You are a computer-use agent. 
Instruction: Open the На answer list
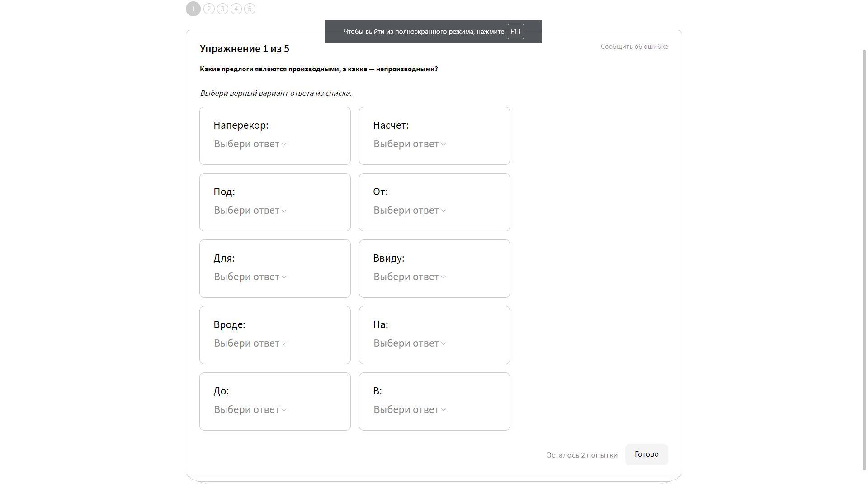(410, 343)
